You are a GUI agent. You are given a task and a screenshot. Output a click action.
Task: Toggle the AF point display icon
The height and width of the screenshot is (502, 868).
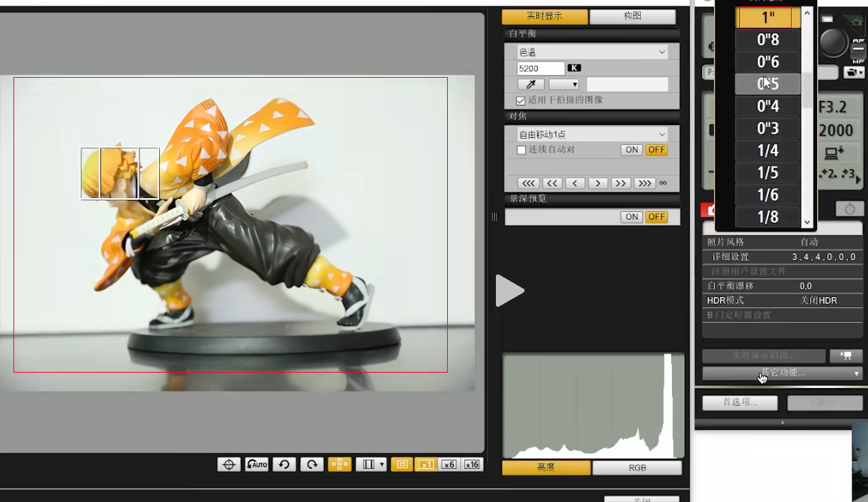pos(340,465)
